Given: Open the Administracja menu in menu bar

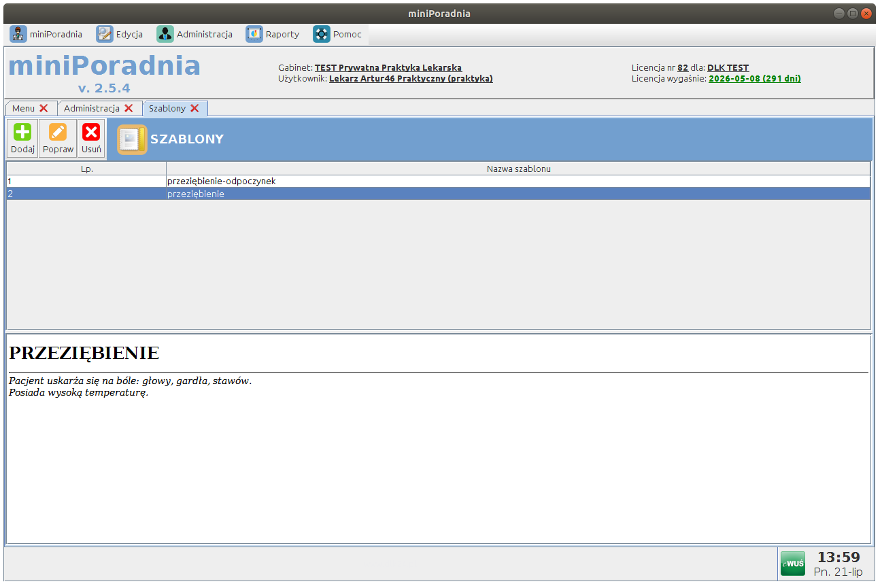Looking at the screenshot, I should click(195, 34).
